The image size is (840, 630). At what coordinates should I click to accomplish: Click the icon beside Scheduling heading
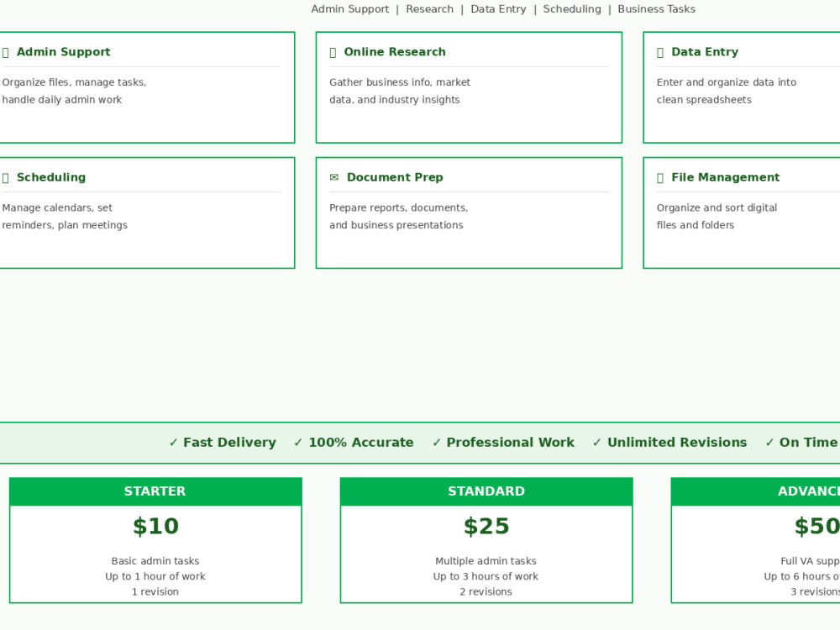click(5, 178)
